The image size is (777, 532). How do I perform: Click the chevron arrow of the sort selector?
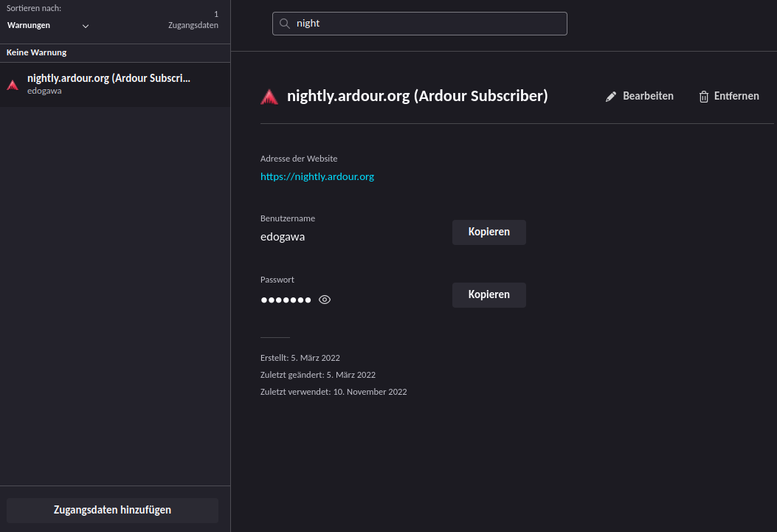tap(86, 26)
